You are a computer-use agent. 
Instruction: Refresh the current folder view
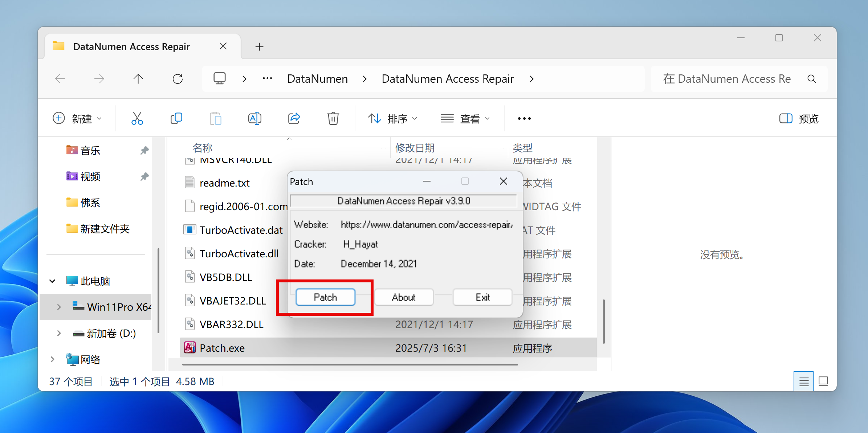(178, 79)
